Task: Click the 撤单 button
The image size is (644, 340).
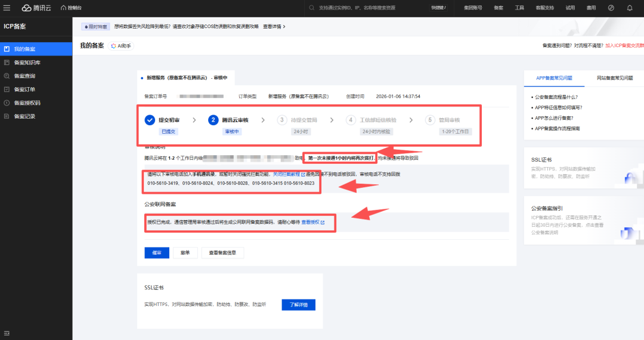Action: click(x=185, y=253)
